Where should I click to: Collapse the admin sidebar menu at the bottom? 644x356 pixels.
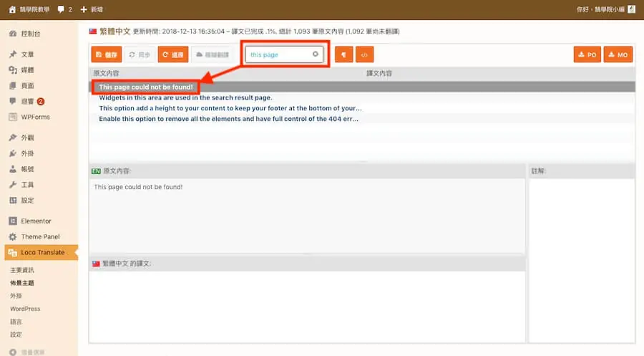(x=27, y=352)
